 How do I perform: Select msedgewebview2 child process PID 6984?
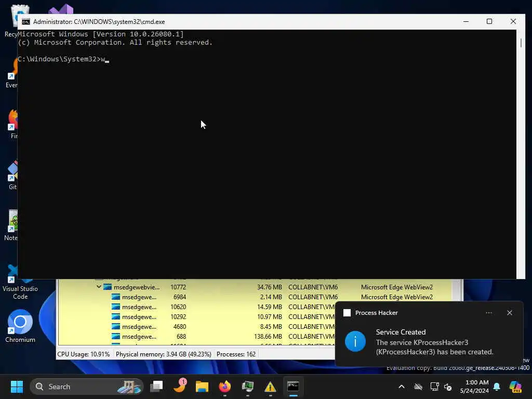255,297
